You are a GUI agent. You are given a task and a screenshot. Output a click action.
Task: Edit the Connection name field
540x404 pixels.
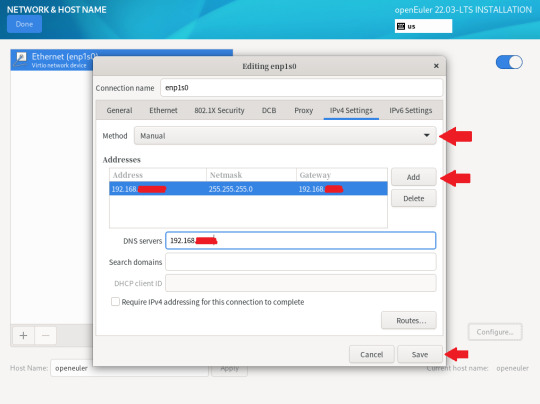tap(301, 88)
